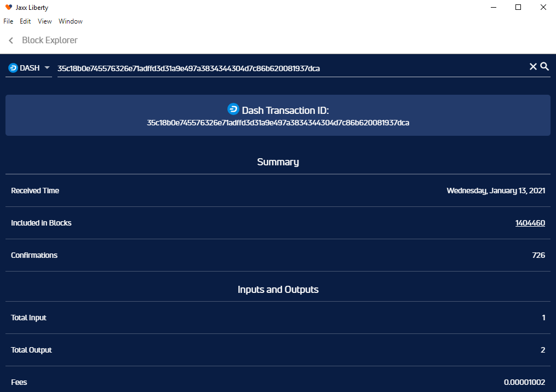
Task: Click the date Wednesday, January 13, 2021
Action: click(x=496, y=191)
